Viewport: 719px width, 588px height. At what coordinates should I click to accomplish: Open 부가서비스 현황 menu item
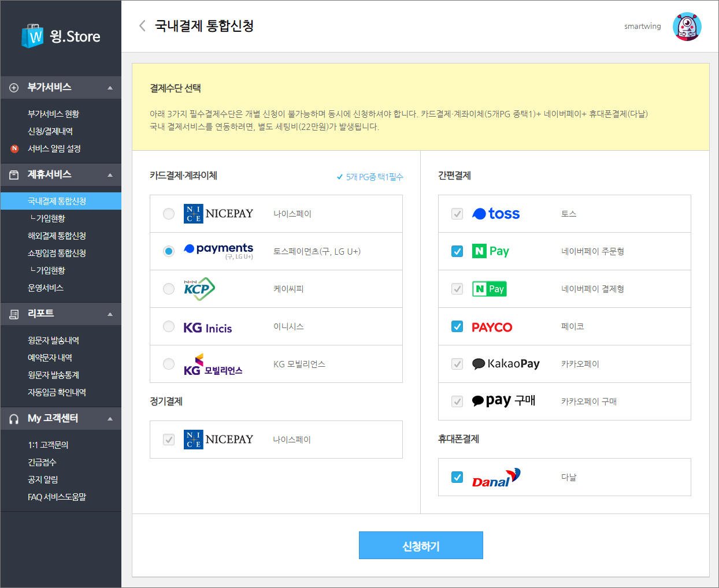coord(53,114)
